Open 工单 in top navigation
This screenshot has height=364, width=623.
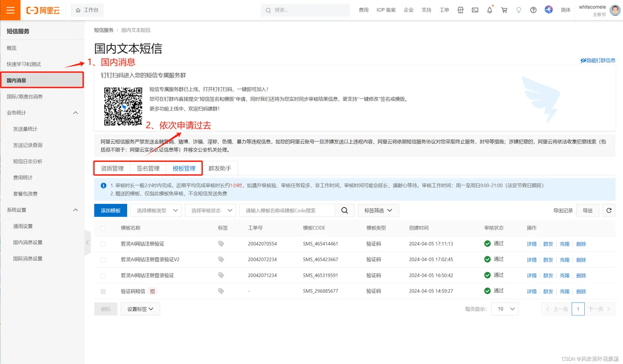(444, 10)
